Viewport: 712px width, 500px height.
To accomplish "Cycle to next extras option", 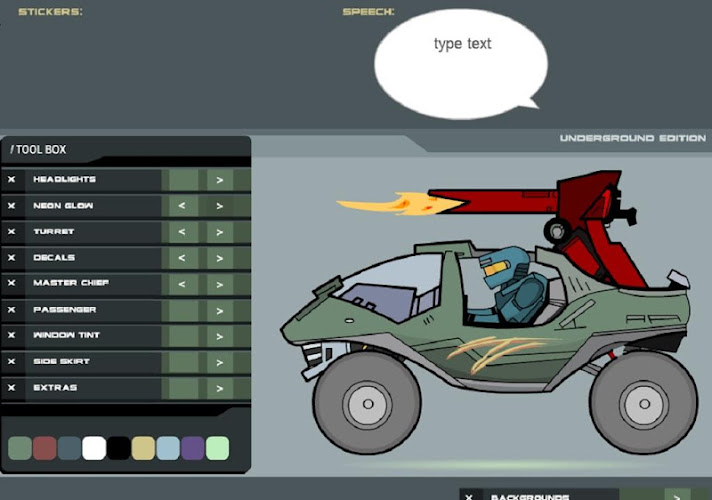I will pos(220,388).
